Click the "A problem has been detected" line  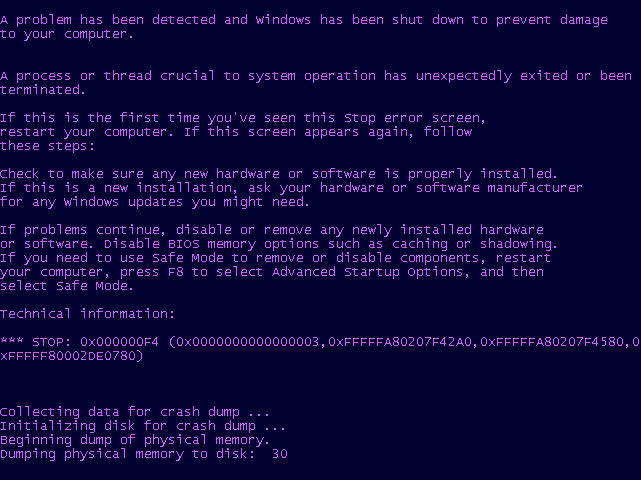pyautogui.click(x=304, y=20)
